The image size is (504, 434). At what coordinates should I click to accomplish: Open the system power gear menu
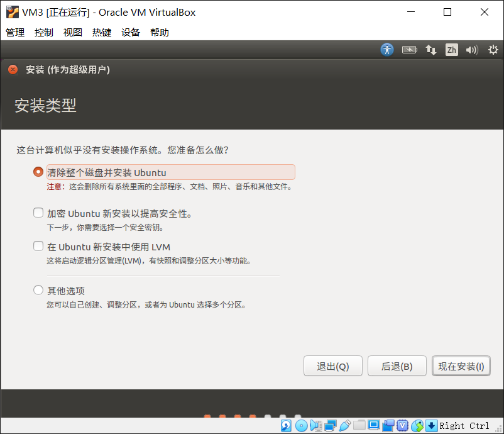[x=493, y=50]
